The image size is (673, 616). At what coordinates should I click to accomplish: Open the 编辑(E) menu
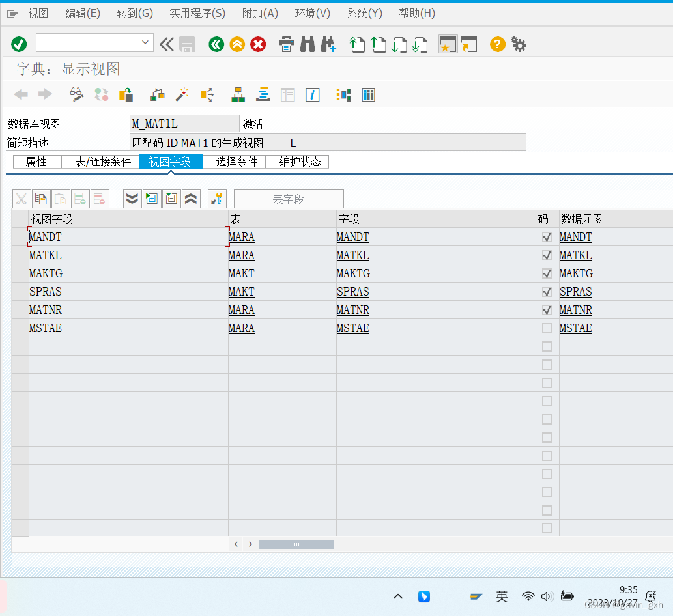point(83,13)
